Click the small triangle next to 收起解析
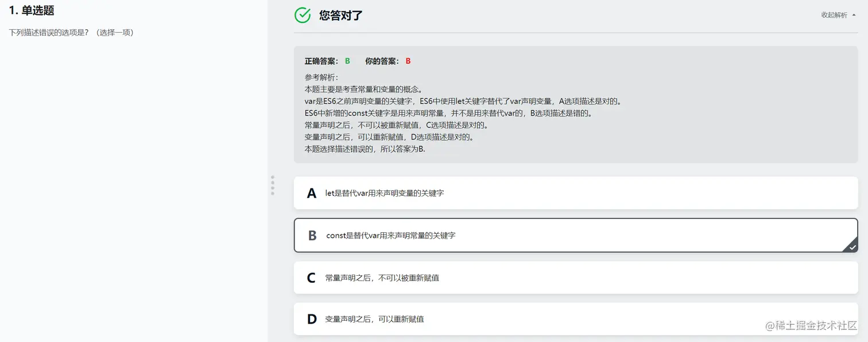868x342 pixels. [x=853, y=15]
